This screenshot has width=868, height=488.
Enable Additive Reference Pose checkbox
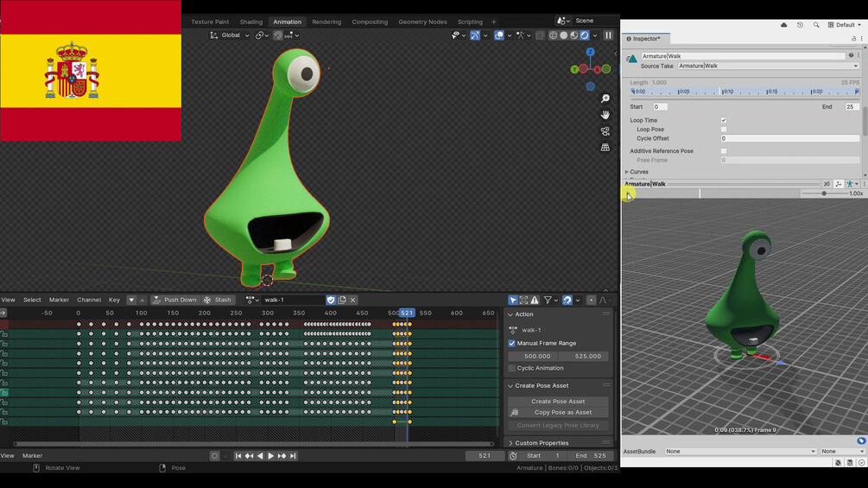tap(724, 151)
